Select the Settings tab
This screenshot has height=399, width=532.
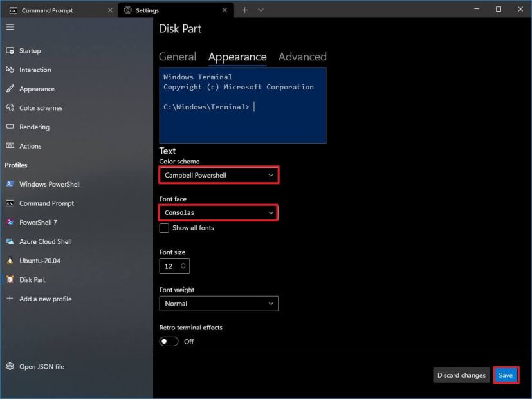click(176, 10)
